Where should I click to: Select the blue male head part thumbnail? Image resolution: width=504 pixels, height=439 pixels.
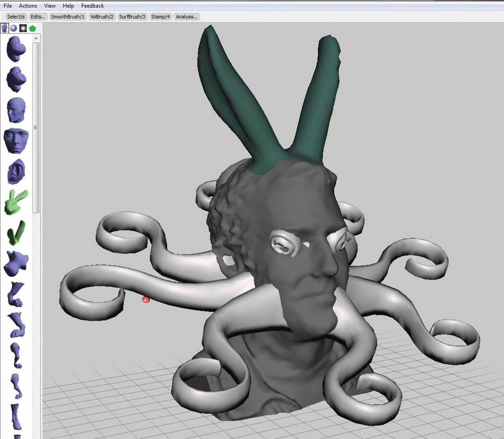click(x=16, y=110)
